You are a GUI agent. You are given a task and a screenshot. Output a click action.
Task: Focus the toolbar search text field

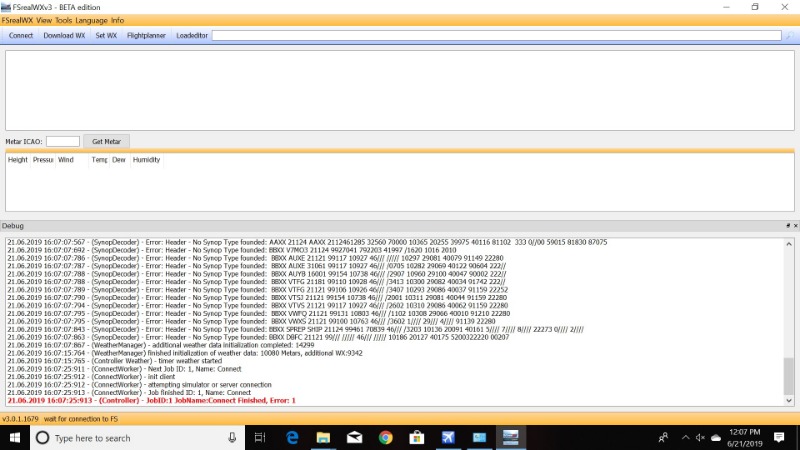coord(496,35)
